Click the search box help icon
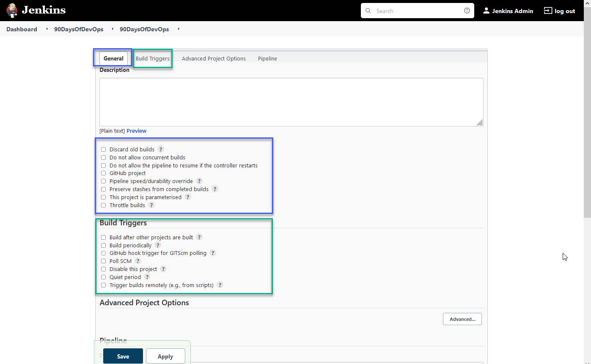This screenshot has width=591, height=364. click(x=467, y=11)
